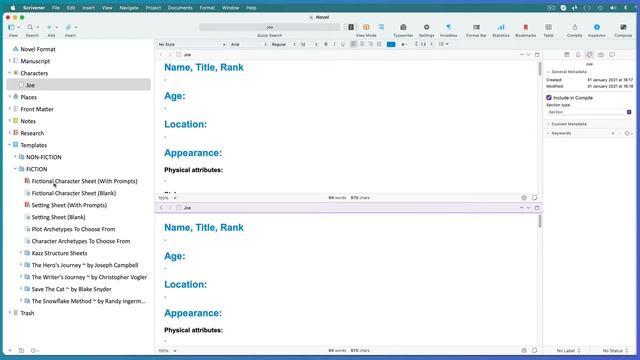Toggle underline formatting
The width and height of the screenshot is (640, 360).
click(x=343, y=44)
